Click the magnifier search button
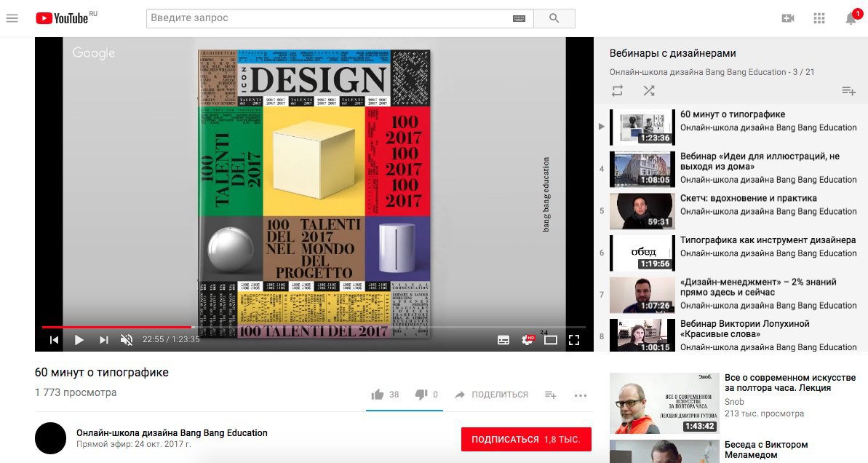Image resolution: width=868 pixels, height=463 pixels. pos(554,18)
